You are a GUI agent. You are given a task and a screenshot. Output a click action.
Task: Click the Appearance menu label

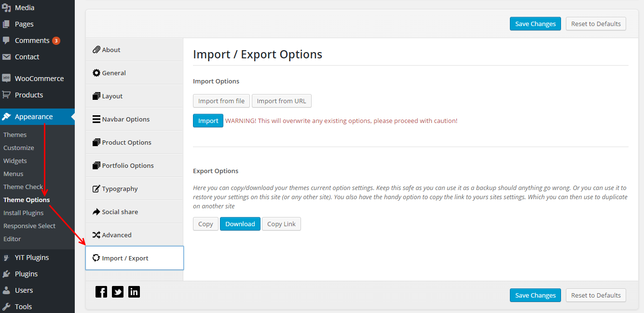pos(34,117)
